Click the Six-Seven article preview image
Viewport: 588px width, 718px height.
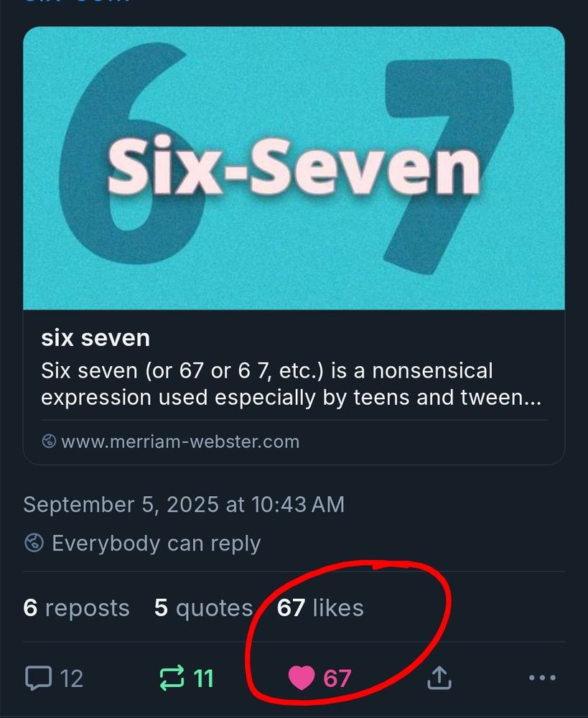294,169
